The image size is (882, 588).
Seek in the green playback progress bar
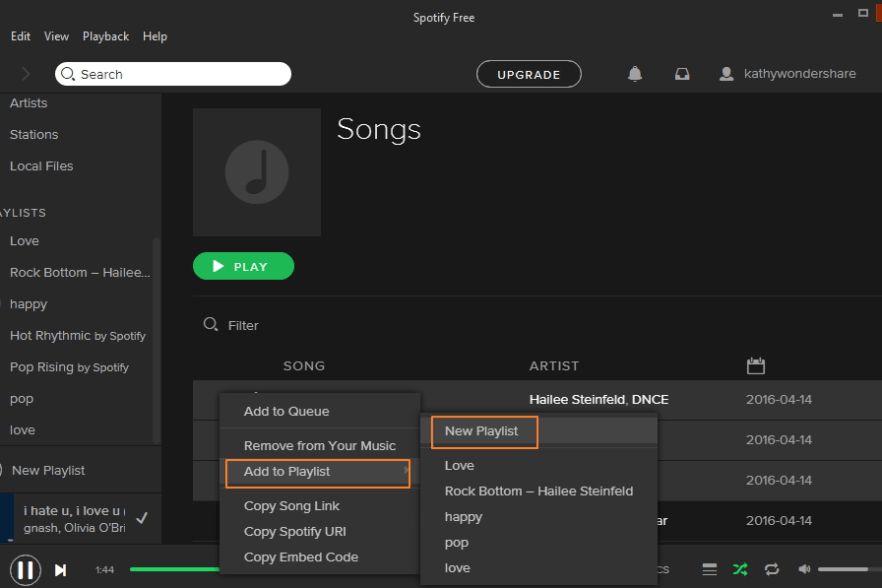point(174,569)
